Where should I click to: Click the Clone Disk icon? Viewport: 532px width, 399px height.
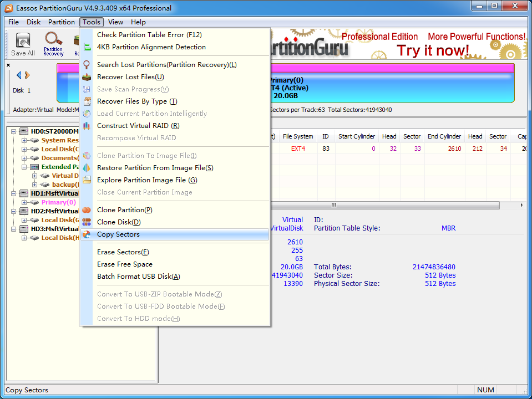point(87,222)
